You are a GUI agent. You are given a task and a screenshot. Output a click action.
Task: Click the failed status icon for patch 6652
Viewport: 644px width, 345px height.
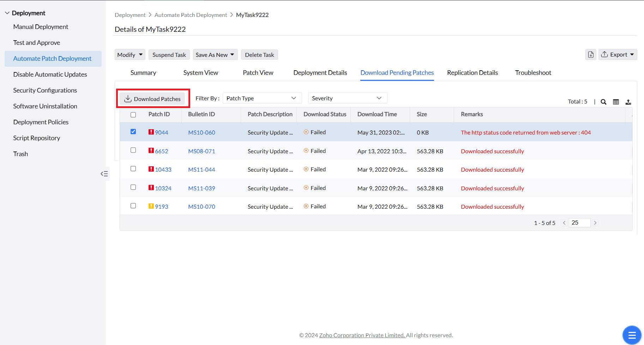click(x=306, y=150)
